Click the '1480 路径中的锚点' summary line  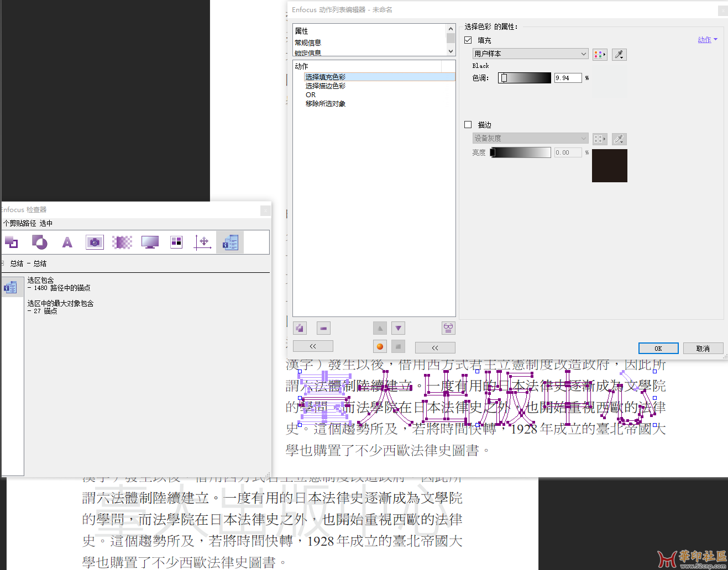coord(59,288)
